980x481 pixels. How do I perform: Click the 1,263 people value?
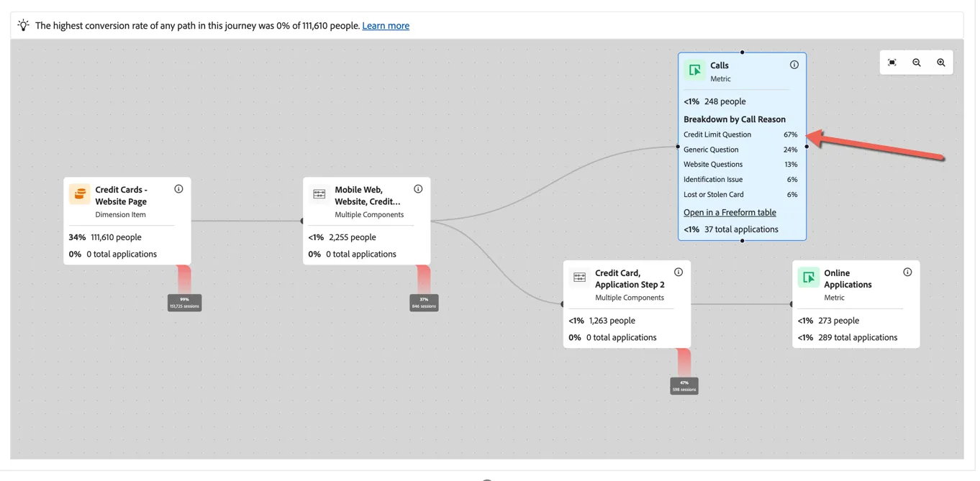612,321
